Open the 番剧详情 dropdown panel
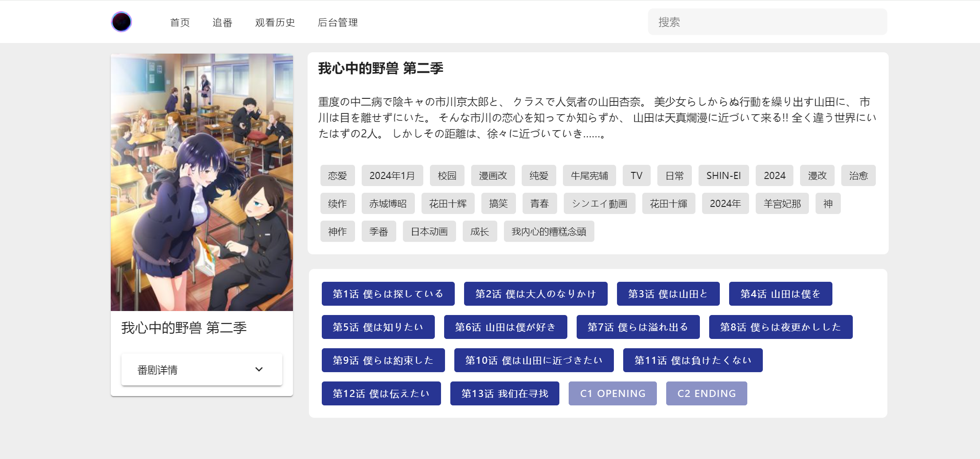 point(202,370)
